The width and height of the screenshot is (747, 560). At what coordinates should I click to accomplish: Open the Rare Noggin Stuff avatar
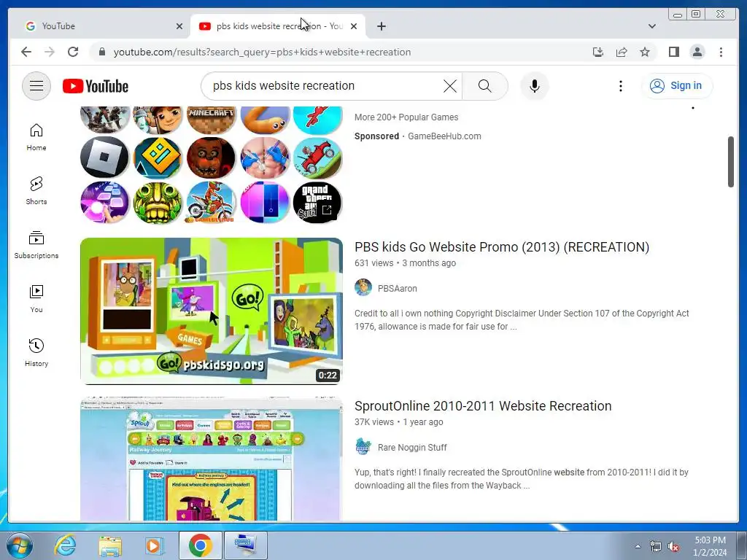click(363, 447)
